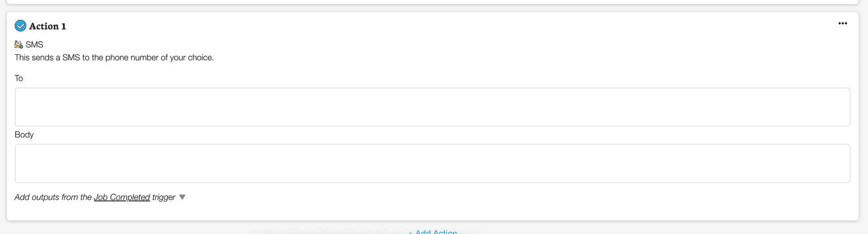
Task: Click the SMS label text
Action: 34,44
